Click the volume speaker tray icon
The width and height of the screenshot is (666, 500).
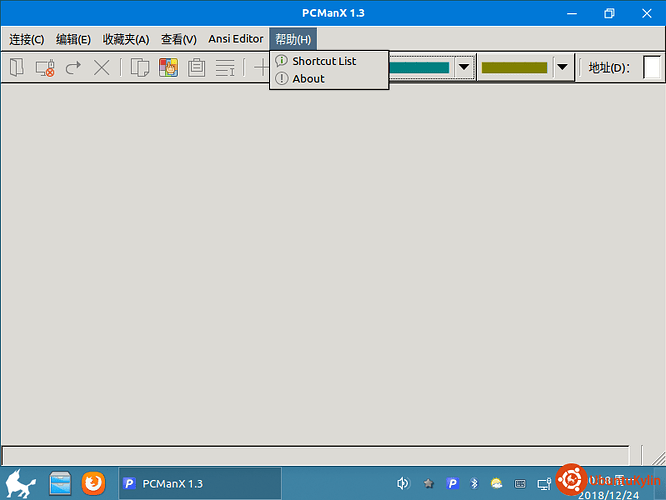[403, 483]
